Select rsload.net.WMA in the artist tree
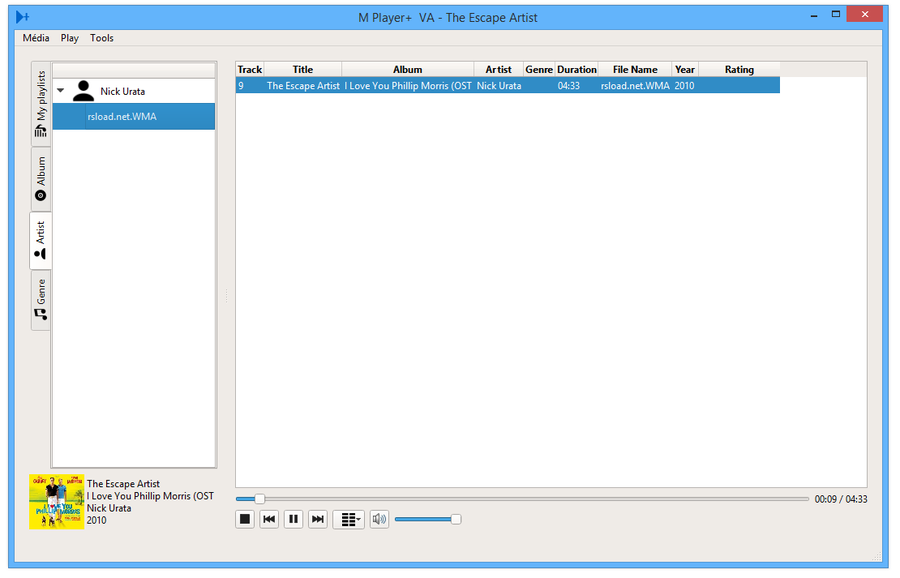The width and height of the screenshot is (900, 578). point(134,117)
